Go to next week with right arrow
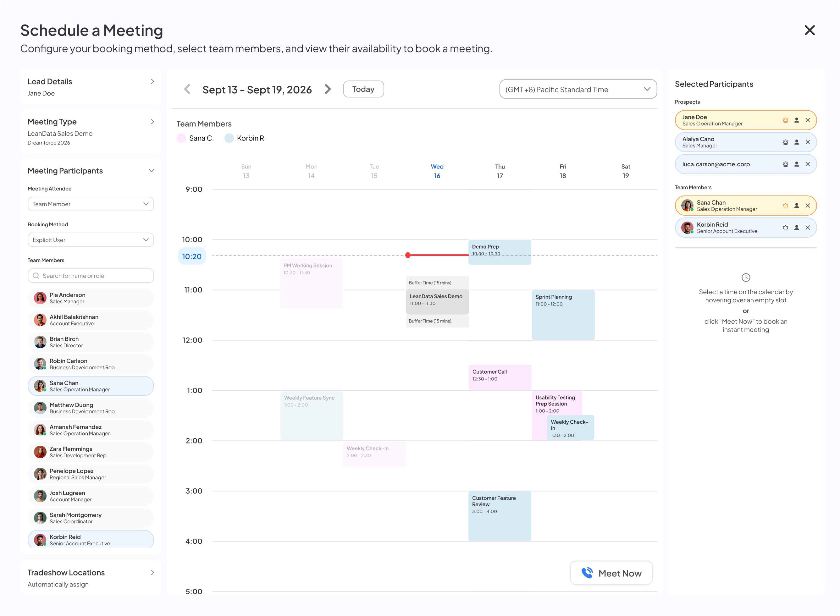Image resolution: width=840 pixels, height=616 pixels. pyautogui.click(x=328, y=89)
